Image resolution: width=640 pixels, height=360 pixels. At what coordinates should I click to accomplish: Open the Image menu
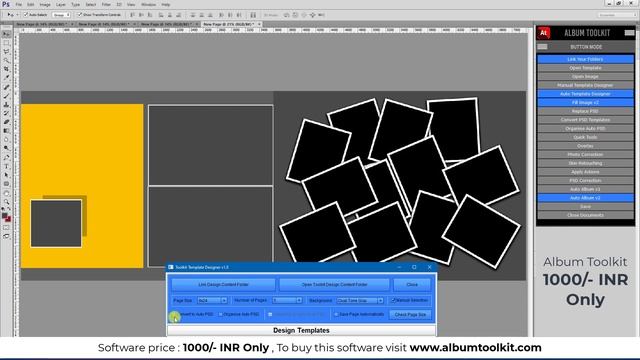click(x=45, y=4)
